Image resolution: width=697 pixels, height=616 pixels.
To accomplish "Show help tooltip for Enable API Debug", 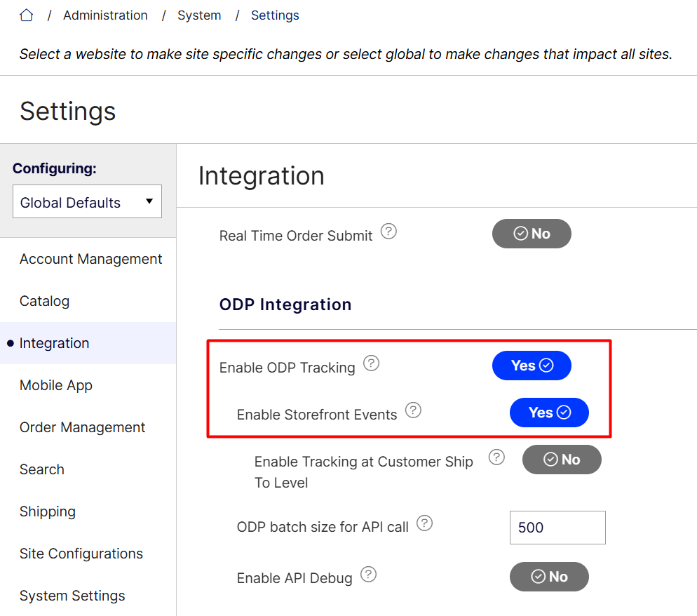I will pyautogui.click(x=368, y=575).
